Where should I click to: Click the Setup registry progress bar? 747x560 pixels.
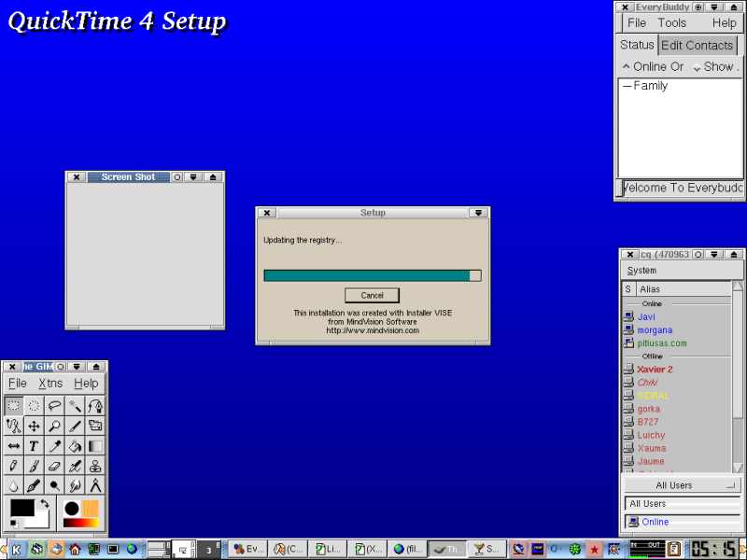[373, 275]
